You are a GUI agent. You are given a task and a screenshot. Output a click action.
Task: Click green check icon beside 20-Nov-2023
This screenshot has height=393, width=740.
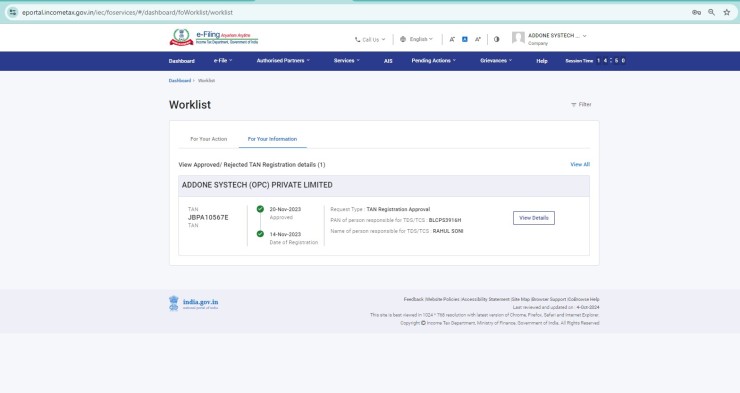tap(260, 209)
